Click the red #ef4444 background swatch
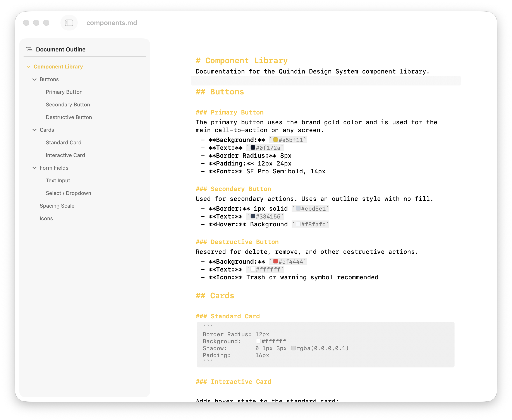Viewport: 512px width, 420px height. pyautogui.click(x=275, y=261)
